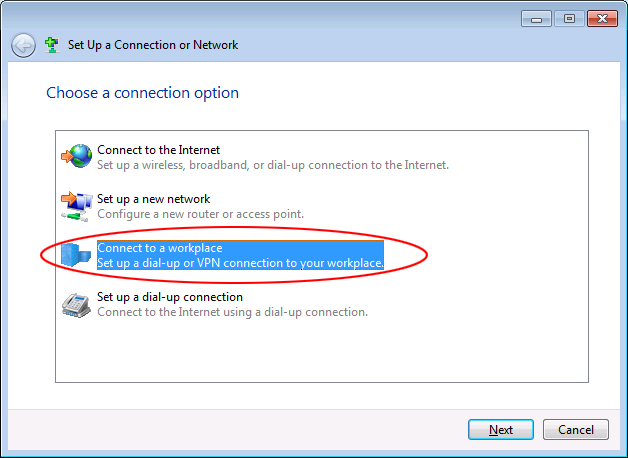Select the globe Connect to Internet icon
Viewport: 628px width, 458px height.
[x=76, y=156]
